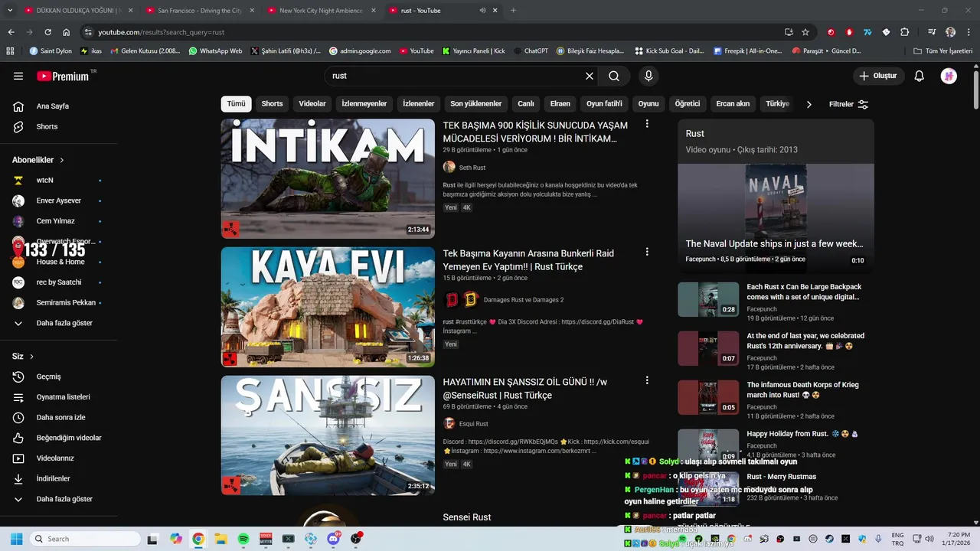Open the Oluştur create menu
This screenshot has height=551, width=980.
coord(878,76)
